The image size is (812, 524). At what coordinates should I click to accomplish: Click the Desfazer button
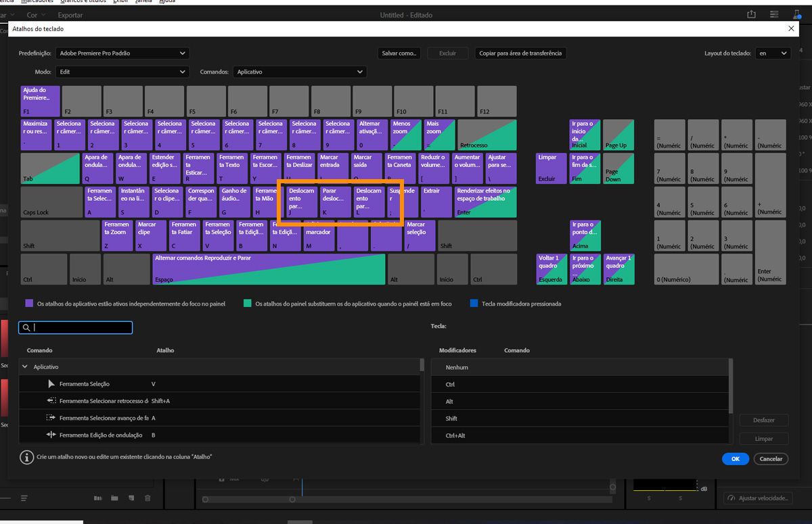pyautogui.click(x=764, y=420)
